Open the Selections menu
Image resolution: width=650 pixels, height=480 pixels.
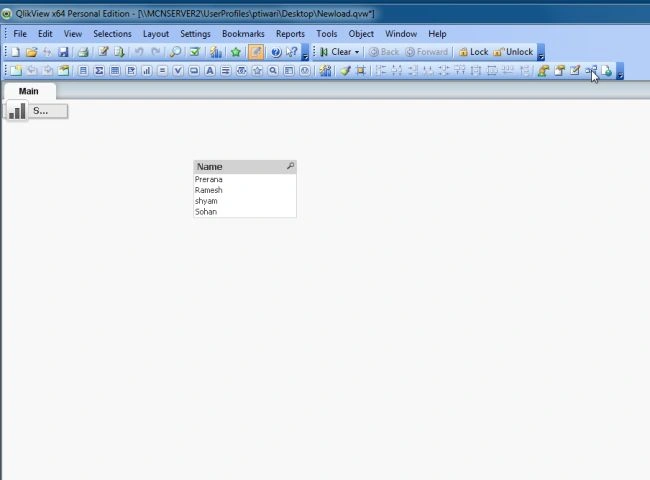coord(112,34)
